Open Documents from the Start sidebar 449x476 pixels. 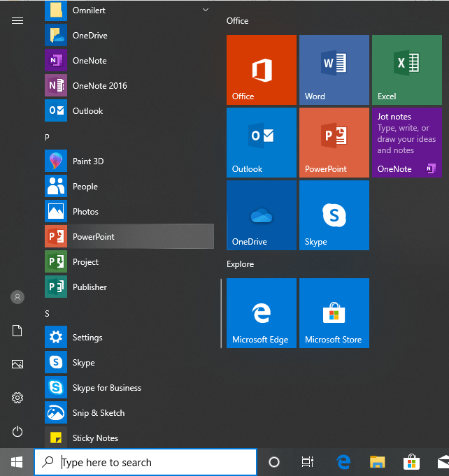coord(17,331)
